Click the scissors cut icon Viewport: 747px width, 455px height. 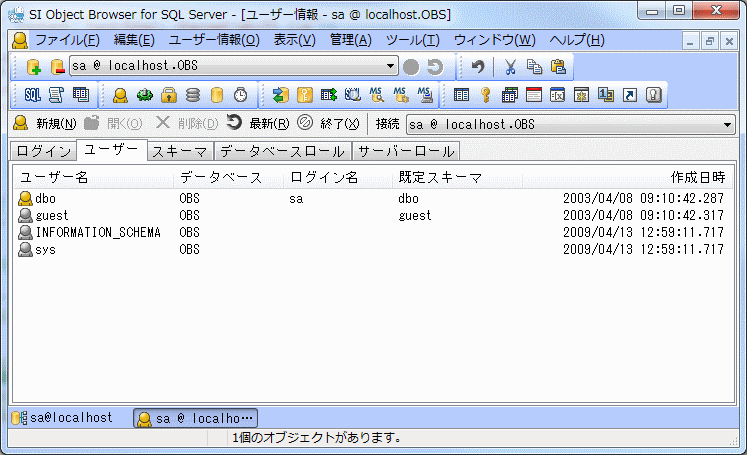click(510, 67)
